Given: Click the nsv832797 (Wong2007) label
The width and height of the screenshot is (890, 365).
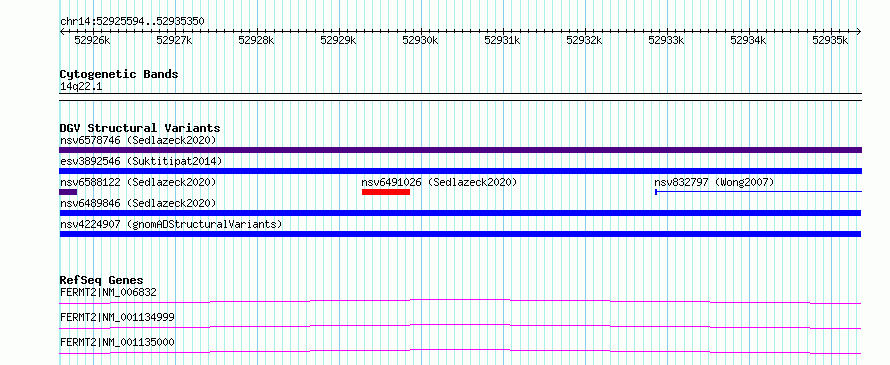Looking at the screenshot, I should point(714,182).
